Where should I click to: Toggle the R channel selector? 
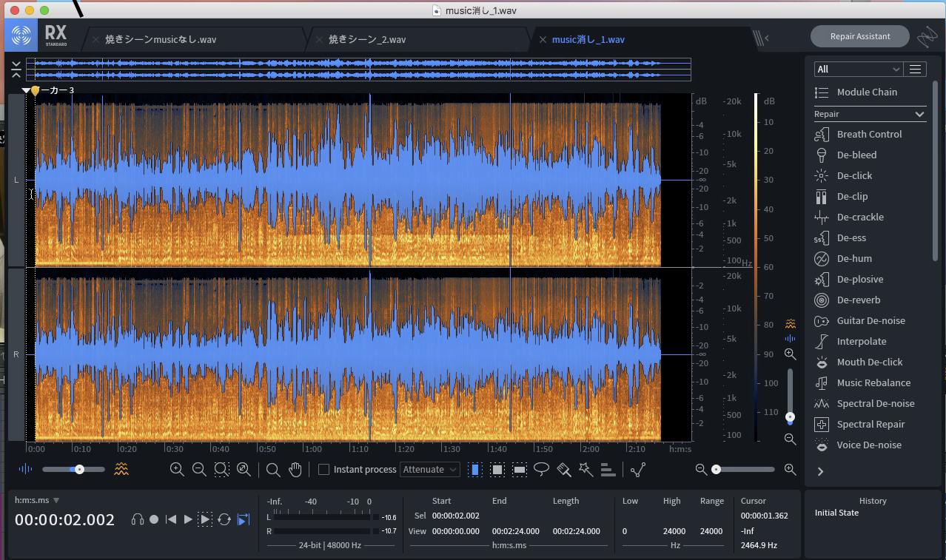(16, 354)
